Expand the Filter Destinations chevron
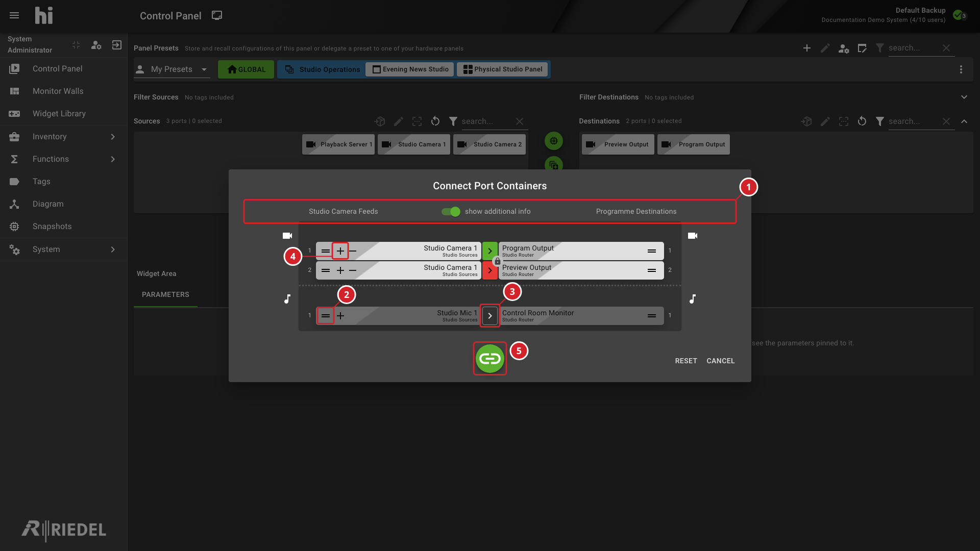This screenshot has height=551, width=980. (x=964, y=97)
